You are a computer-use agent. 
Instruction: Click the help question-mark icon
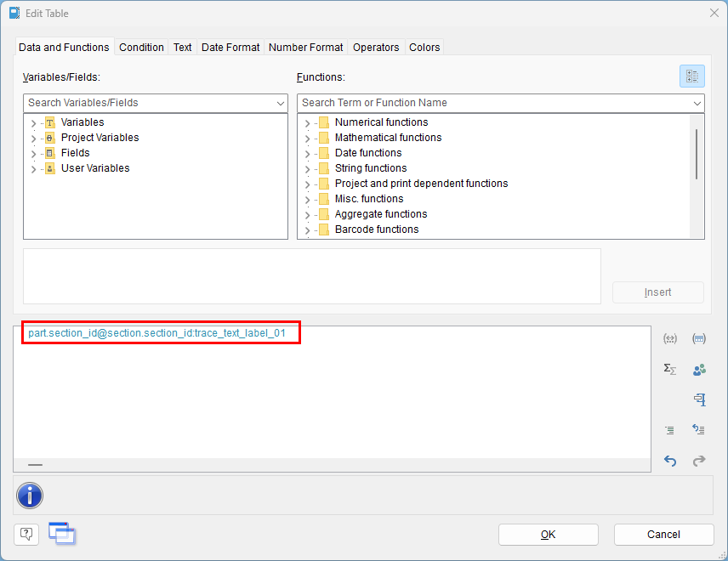point(26,534)
